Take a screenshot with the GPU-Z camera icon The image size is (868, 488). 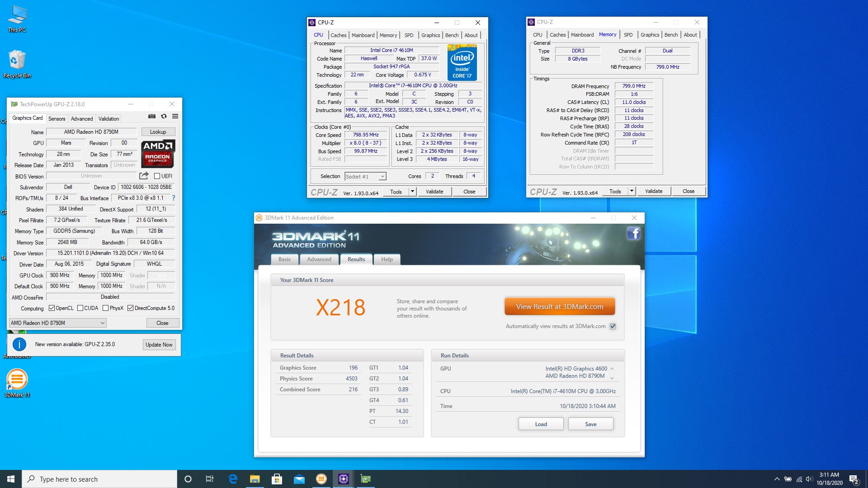[152, 116]
